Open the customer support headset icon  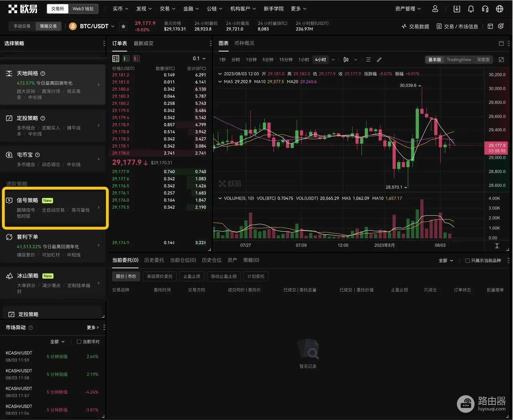point(485,9)
